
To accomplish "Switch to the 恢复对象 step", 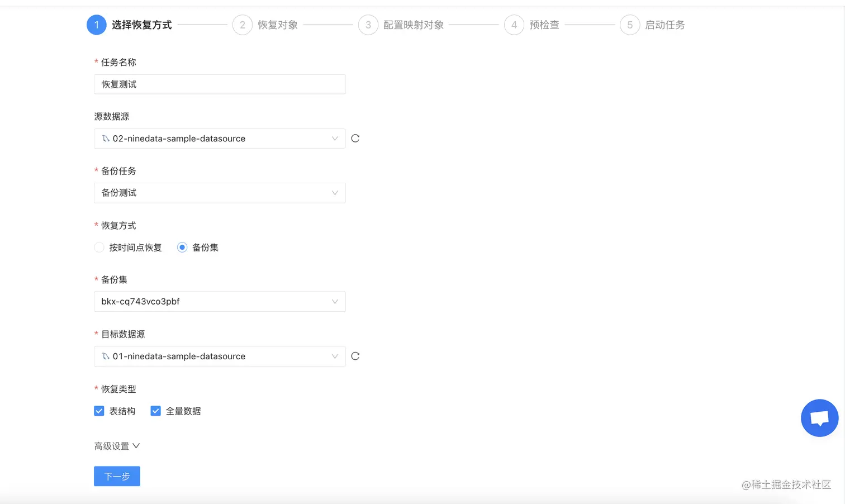I will [x=243, y=25].
